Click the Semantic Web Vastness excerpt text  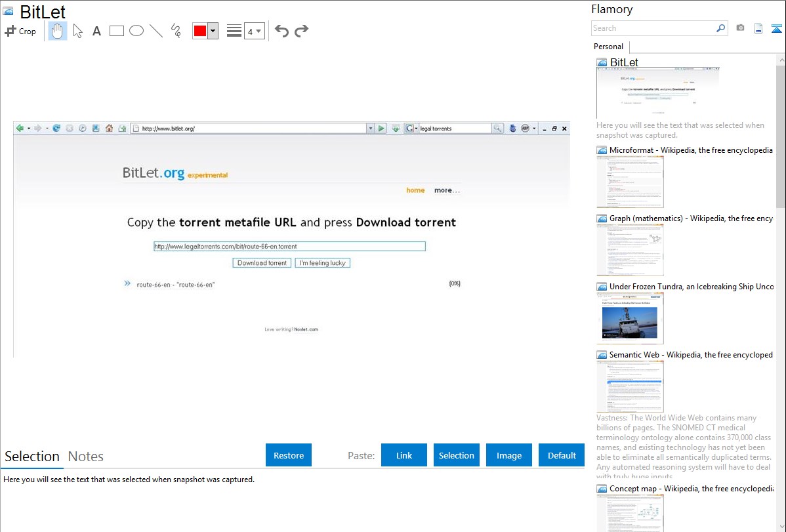click(684, 447)
